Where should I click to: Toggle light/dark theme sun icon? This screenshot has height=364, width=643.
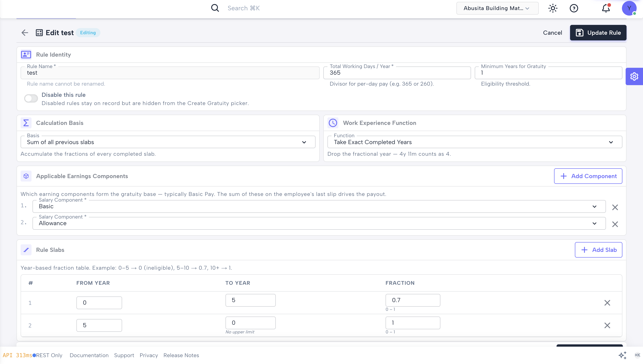point(553,8)
